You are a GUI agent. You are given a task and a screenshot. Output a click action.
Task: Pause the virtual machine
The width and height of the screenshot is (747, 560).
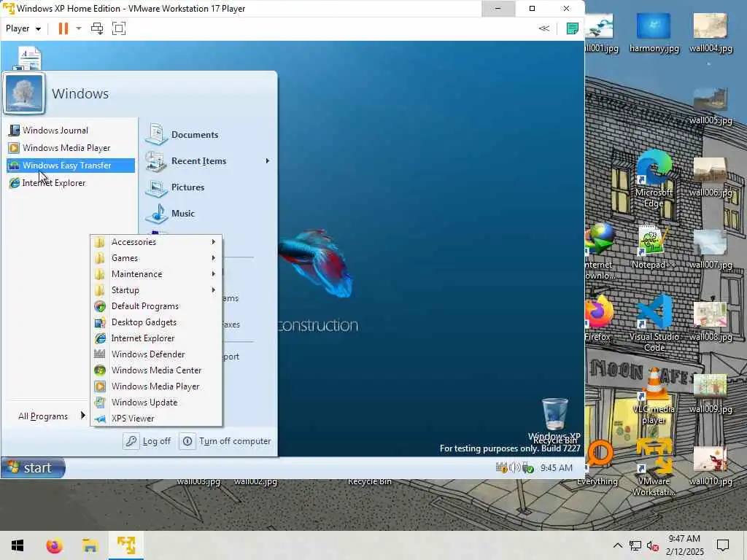click(63, 28)
